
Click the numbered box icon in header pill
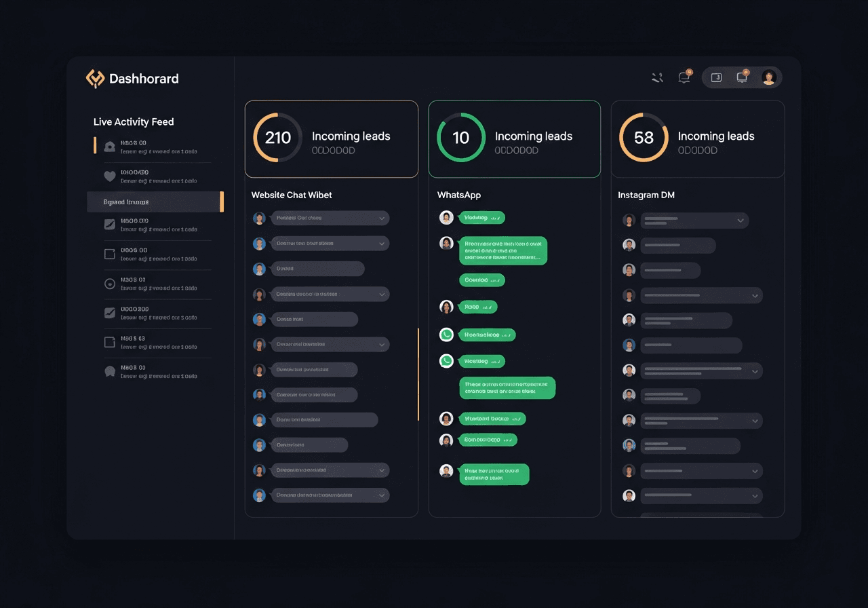click(716, 77)
